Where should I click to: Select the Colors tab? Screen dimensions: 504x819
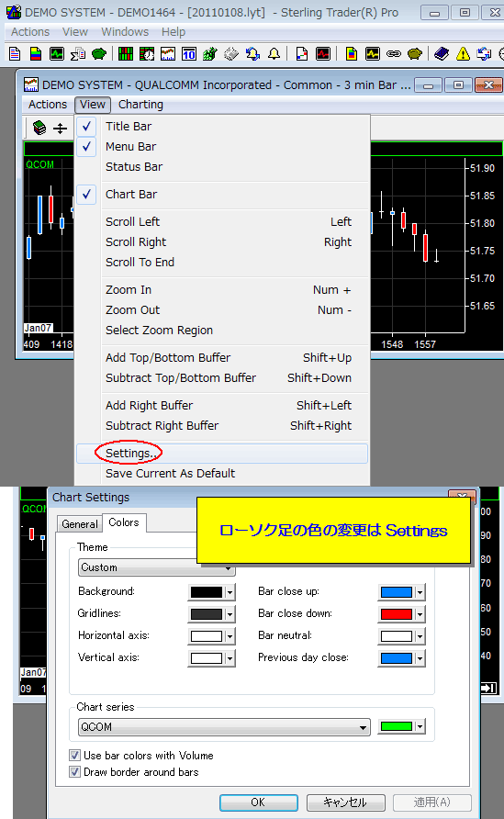pyautogui.click(x=124, y=522)
